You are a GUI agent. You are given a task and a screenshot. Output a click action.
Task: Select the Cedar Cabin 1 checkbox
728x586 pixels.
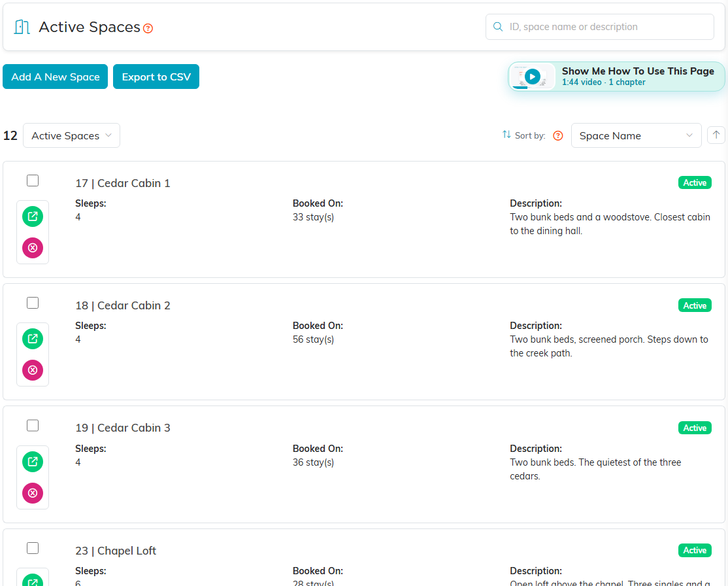click(x=33, y=181)
